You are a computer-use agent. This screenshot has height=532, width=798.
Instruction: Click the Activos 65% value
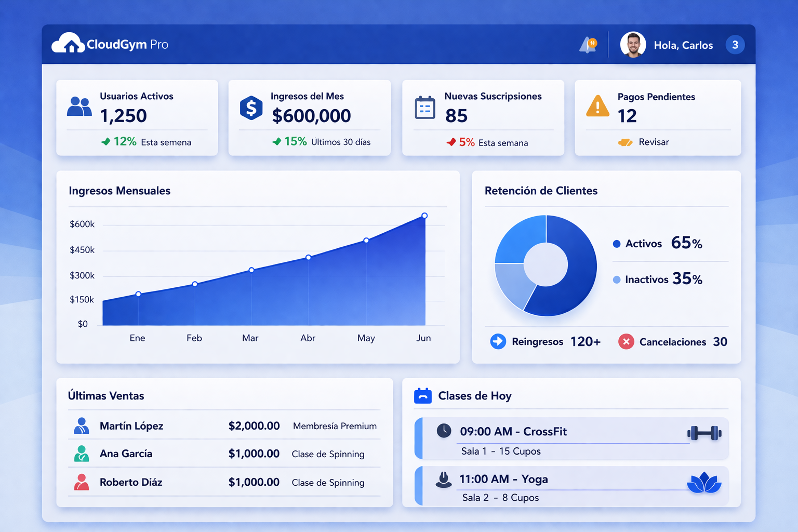pos(686,243)
